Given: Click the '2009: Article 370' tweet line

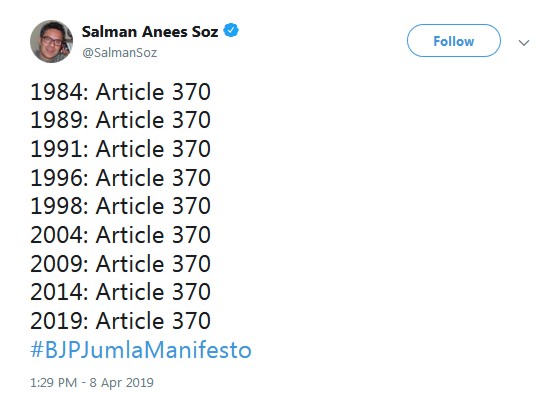Looking at the screenshot, I should (120, 264).
